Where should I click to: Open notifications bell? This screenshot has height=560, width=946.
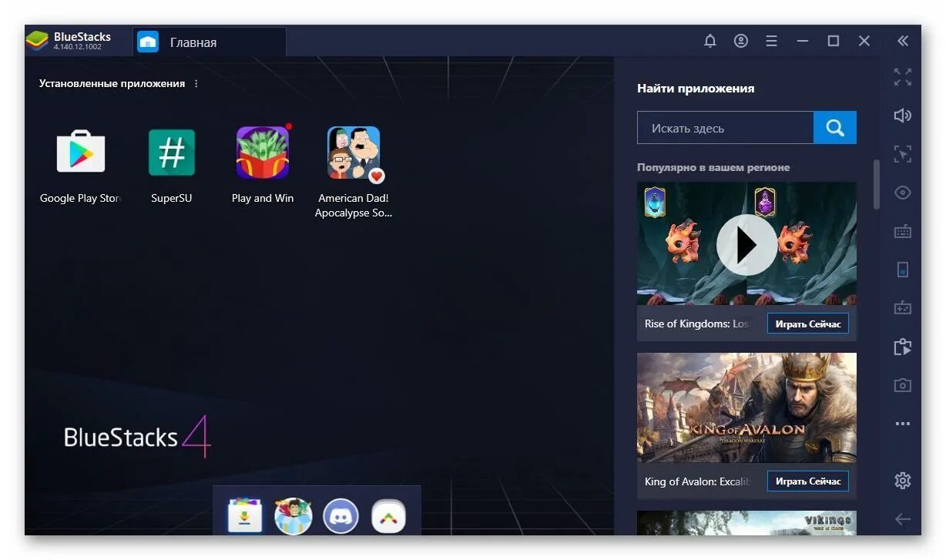pyautogui.click(x=710, y=41)
